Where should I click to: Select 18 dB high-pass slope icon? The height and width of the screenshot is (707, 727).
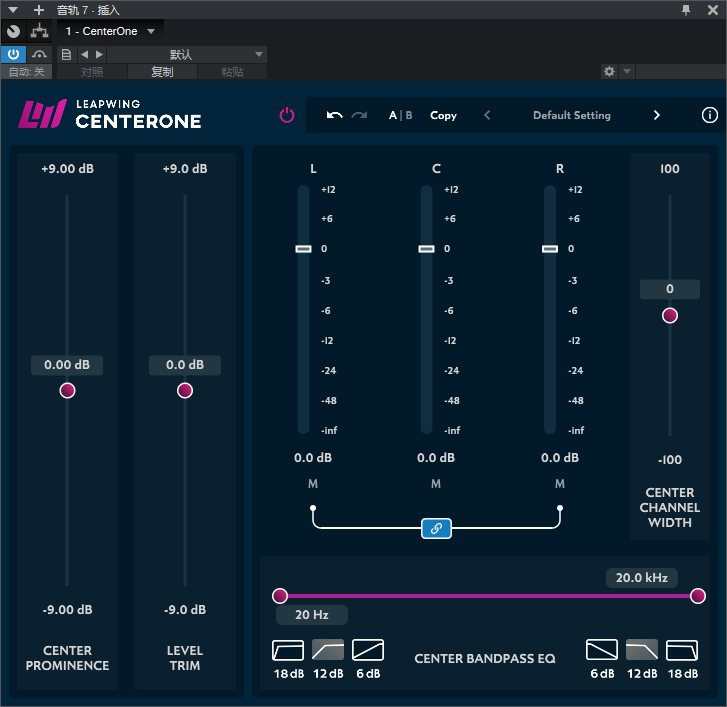coord(288,650)
